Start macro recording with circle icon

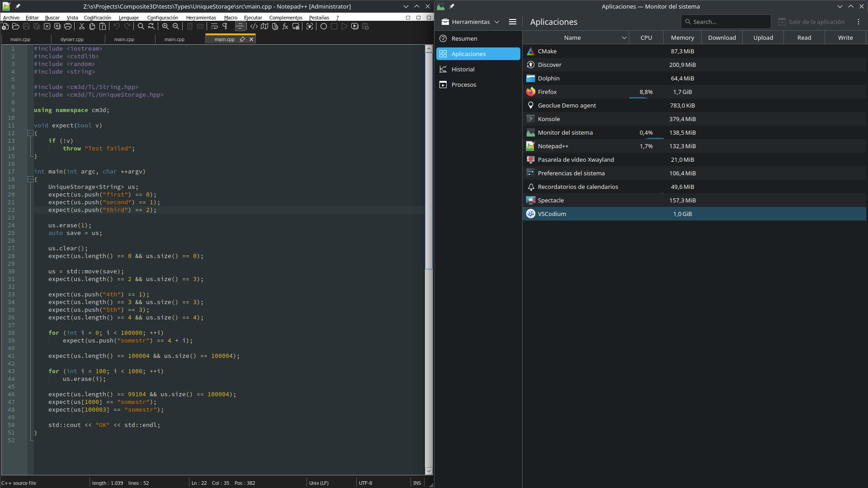click(x=324, y=27)
